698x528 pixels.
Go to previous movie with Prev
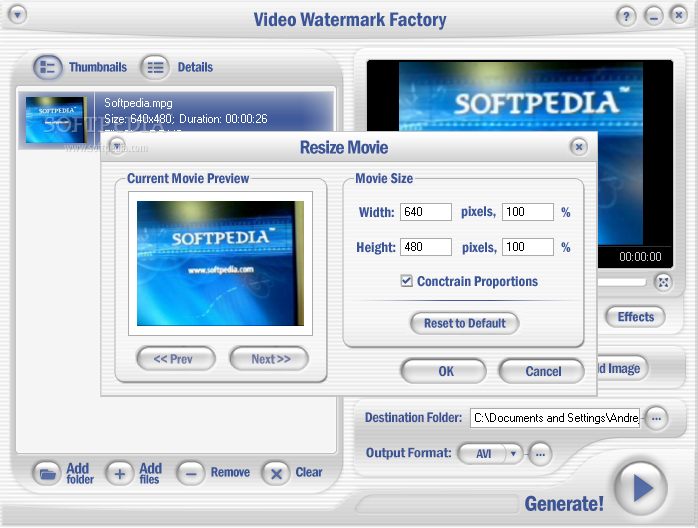click(x=176, y=359)
